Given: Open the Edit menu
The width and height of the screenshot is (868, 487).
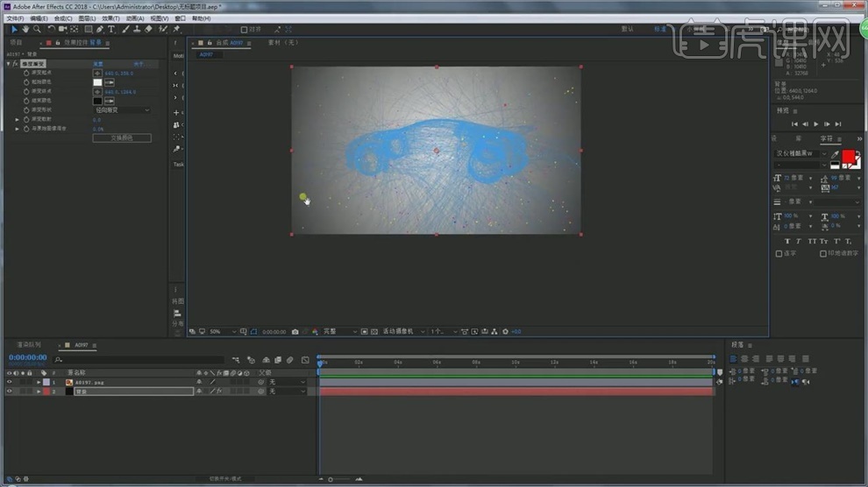Looking at the screenshot, I should coord(39,18).
